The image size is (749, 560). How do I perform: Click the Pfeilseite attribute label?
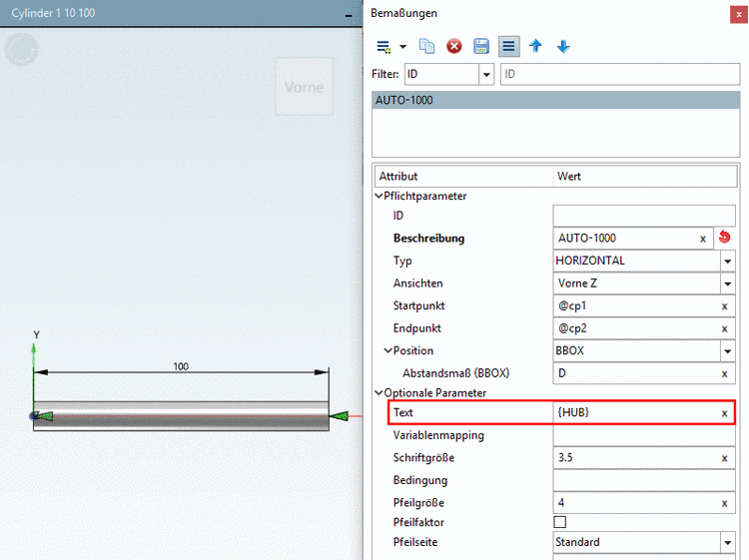(x=415, y=542)
